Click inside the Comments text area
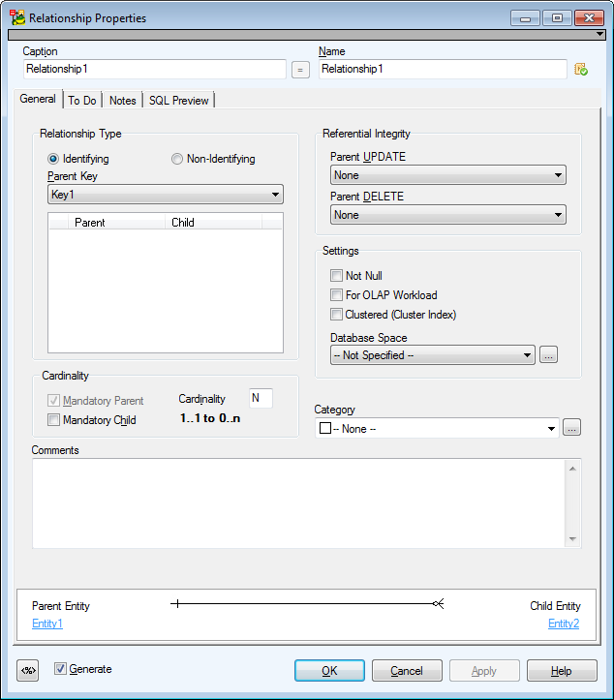The width and height of the screenshot is (614, 700). click(298, 503)
